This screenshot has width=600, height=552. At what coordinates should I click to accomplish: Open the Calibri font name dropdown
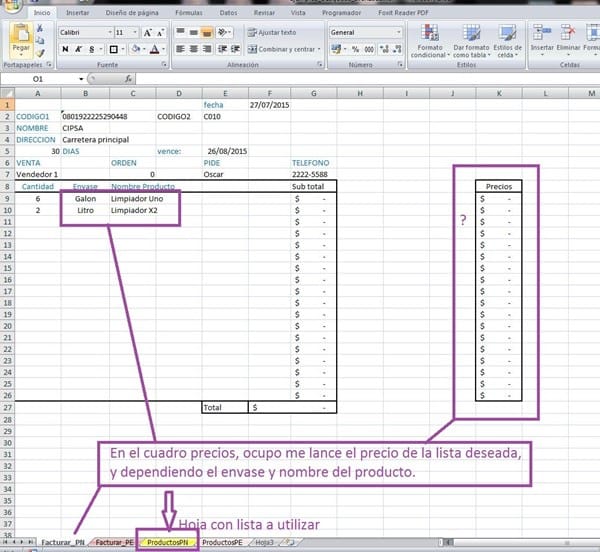(x=110, y=33)
